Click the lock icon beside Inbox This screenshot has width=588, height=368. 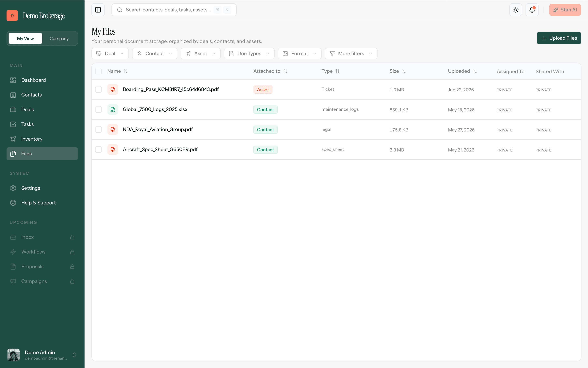coord(72,237)
